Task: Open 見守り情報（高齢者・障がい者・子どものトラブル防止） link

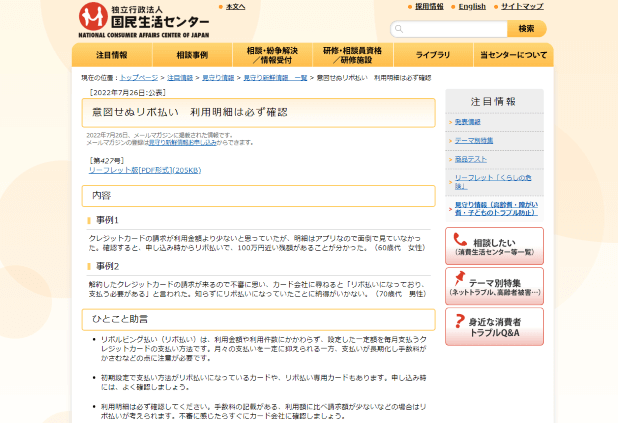Action: point(496,209)
